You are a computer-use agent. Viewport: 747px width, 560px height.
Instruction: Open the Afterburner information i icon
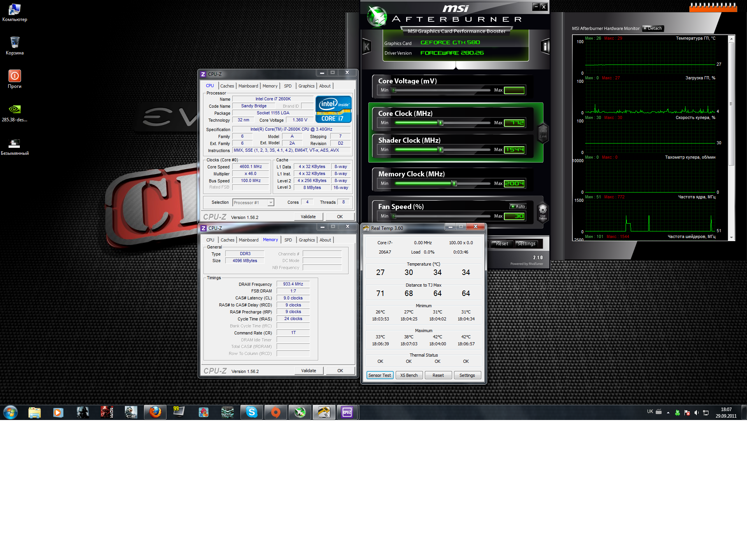pos(545,47)
